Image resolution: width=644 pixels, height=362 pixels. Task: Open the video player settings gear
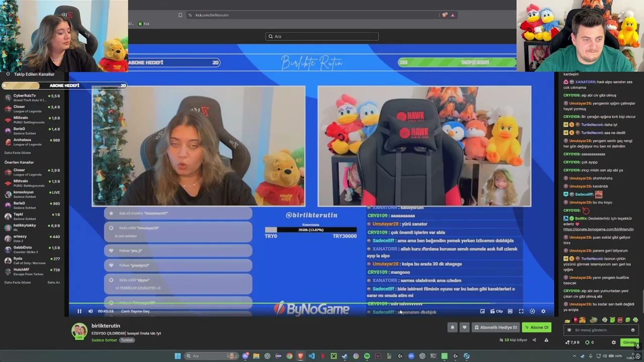tap(543, 311)
